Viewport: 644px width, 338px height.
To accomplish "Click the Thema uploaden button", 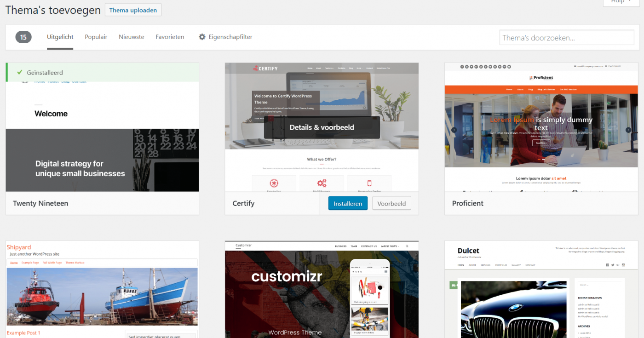I will pyautogui.click(x=133, y=10).
